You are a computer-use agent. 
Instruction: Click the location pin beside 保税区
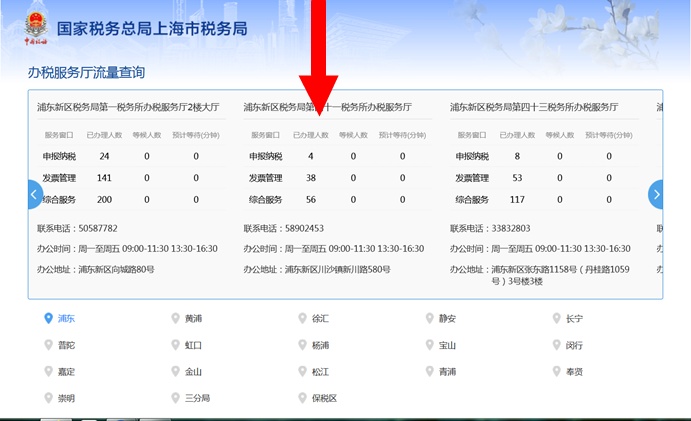tap(302, 398)
